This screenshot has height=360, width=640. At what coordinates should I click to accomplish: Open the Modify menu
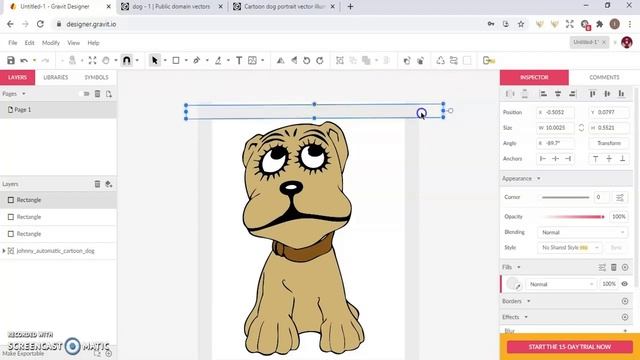click(x=51, y=42)
